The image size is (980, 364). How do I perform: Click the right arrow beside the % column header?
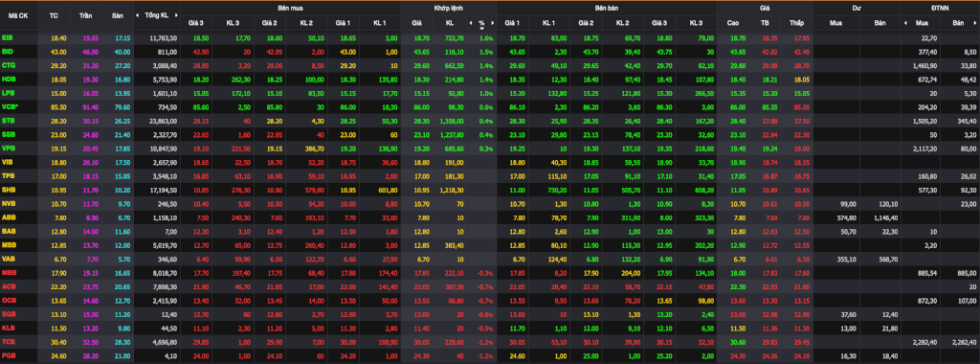(x=493, y=23)
